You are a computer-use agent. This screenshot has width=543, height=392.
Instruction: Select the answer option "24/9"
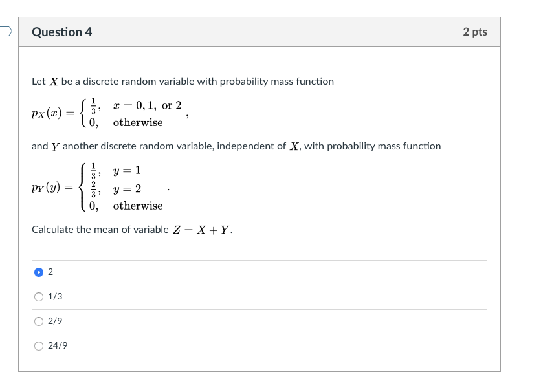click(x=39, y=346)
